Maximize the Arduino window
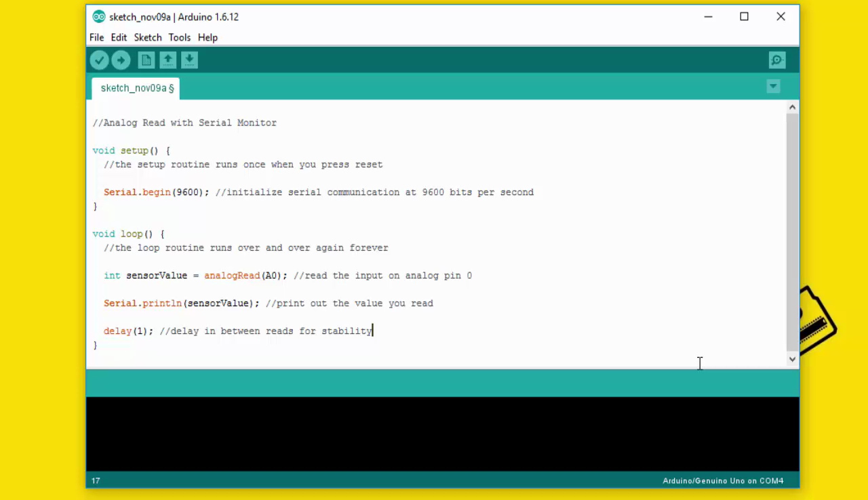Screen dimensions: 868x500 744,17
